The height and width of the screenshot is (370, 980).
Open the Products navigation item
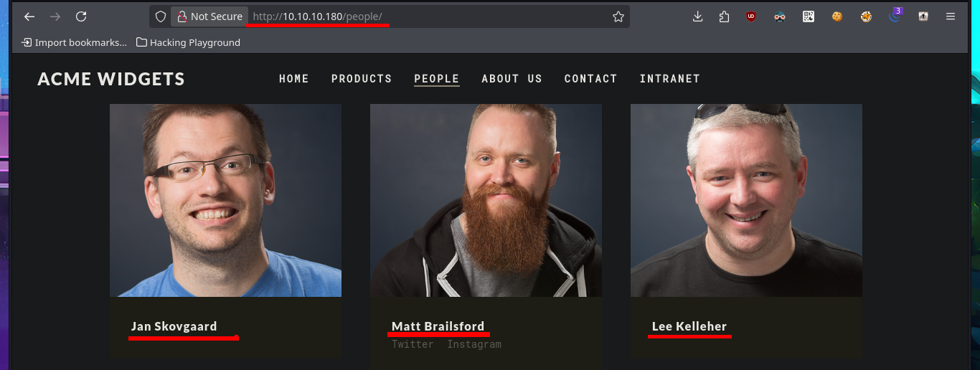(x=362, y=79)
